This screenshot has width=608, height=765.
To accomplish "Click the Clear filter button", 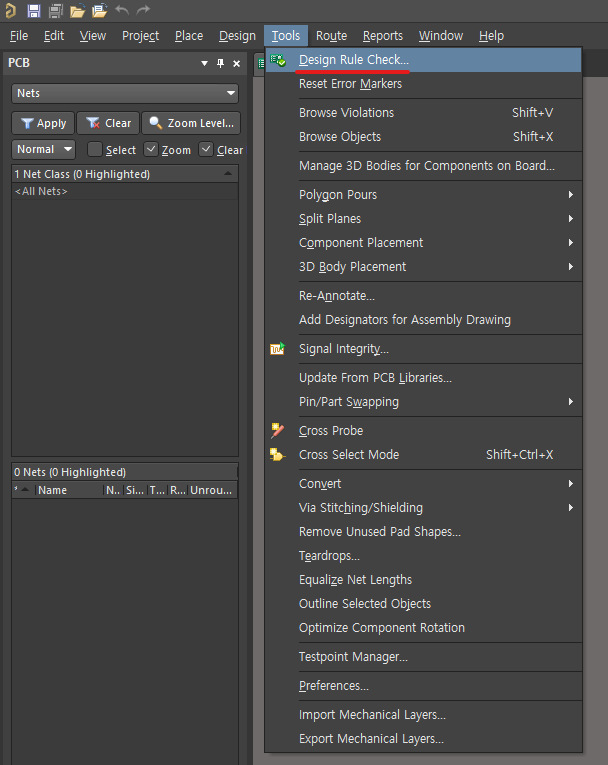I will point(108,123).
